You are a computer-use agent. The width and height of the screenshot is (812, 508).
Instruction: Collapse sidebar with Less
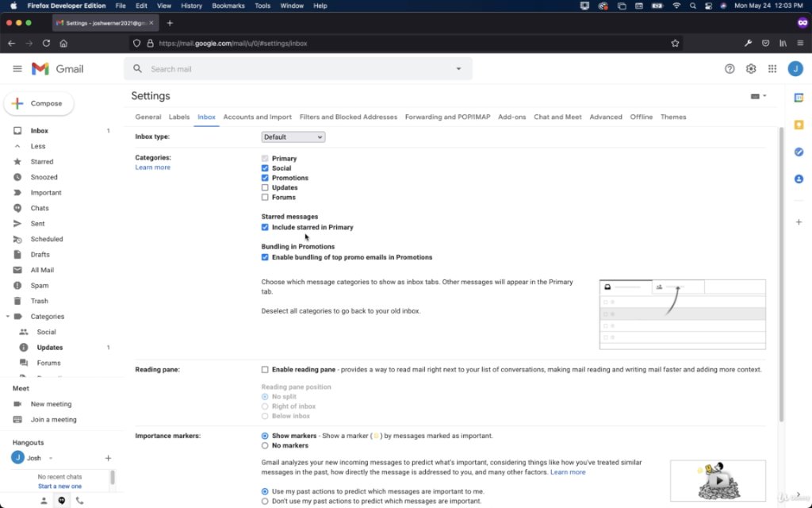tap(38, 146)
